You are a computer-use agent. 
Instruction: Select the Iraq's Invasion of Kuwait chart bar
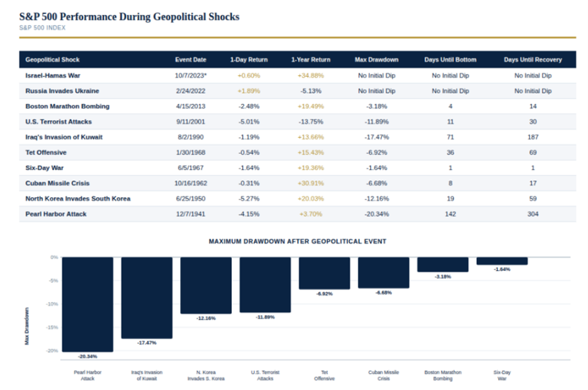[146, 297]
